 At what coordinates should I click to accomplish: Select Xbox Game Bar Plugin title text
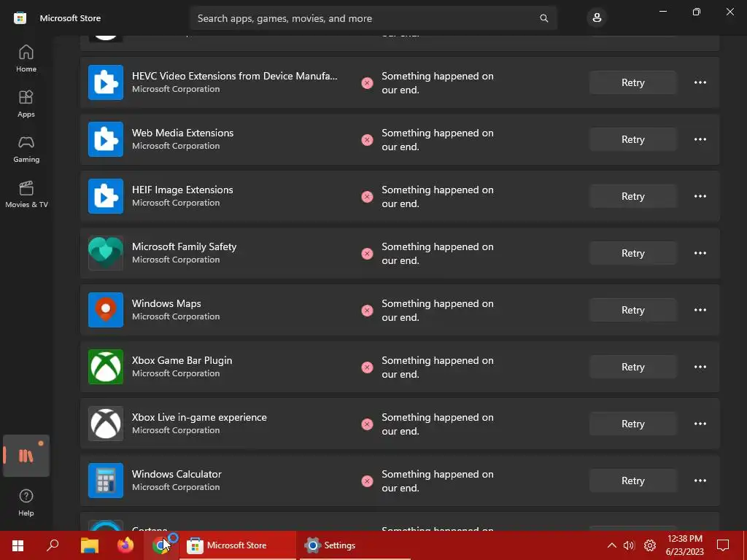(182, 360)
